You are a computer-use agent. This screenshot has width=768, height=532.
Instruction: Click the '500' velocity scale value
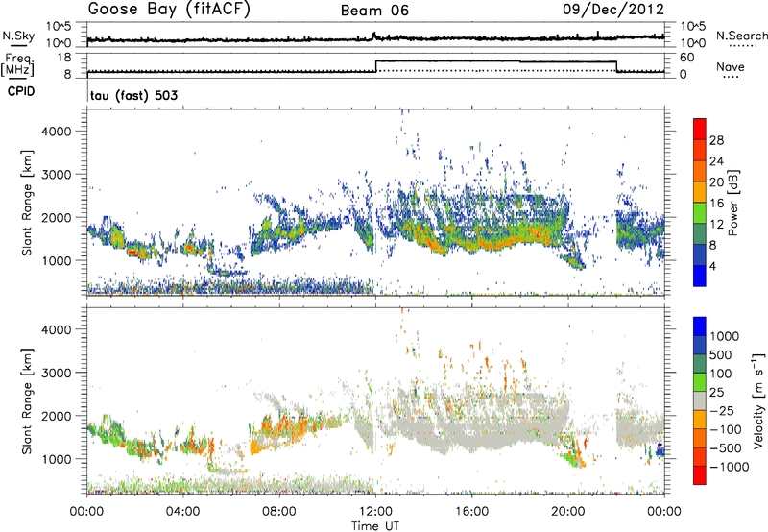720,354
